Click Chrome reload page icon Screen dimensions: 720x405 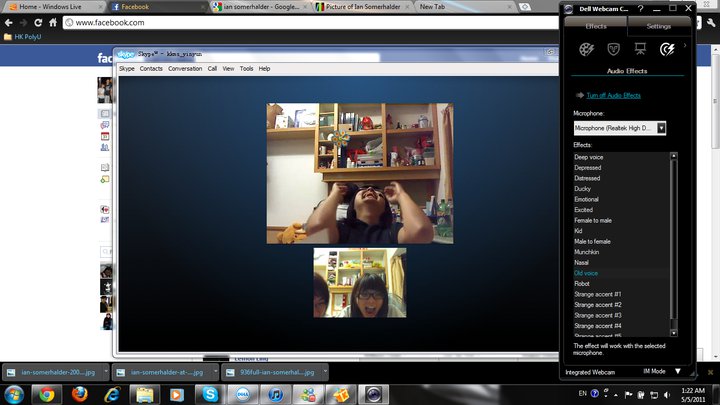click(38, 22)
